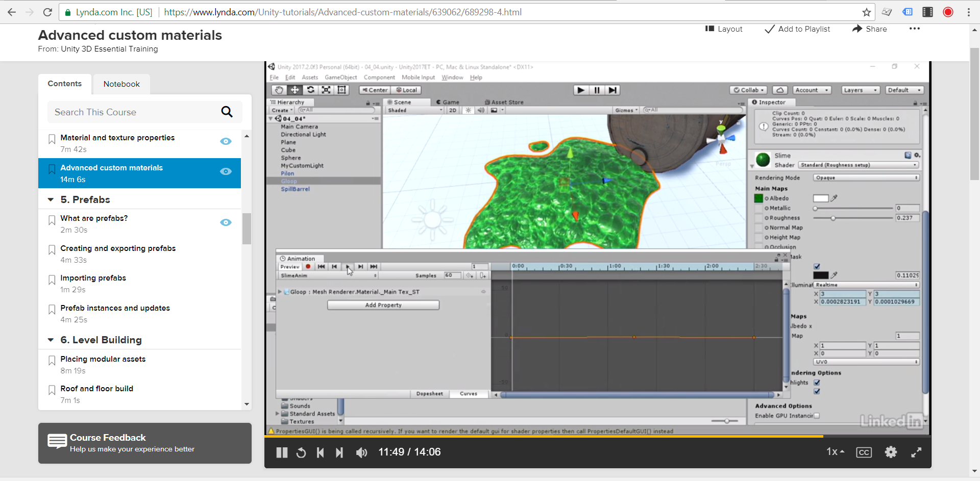Toggle Center pivot mode

click(375, 90)
